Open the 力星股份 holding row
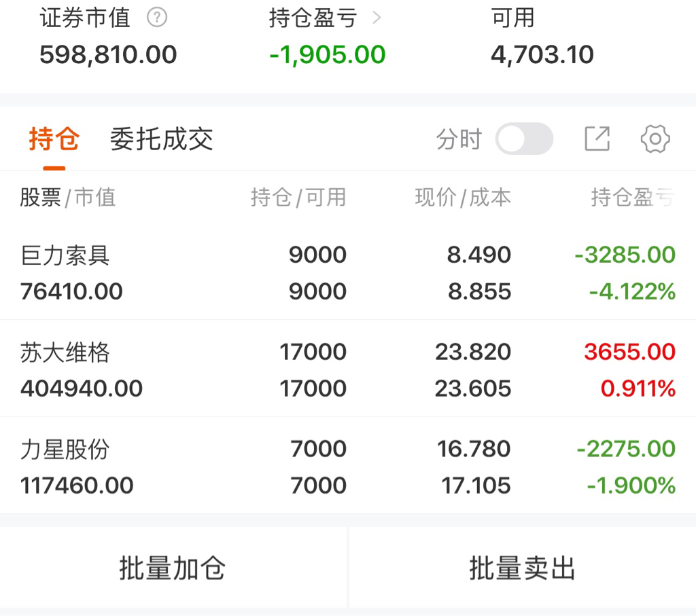 click(x=348, y=466)
